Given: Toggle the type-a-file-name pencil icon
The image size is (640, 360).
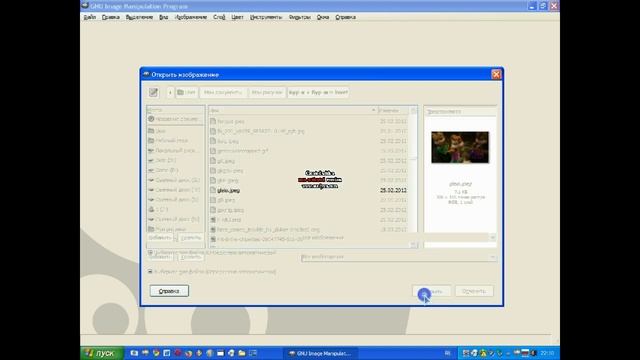Looking at the screenshot, I should [x=153, y=93].
